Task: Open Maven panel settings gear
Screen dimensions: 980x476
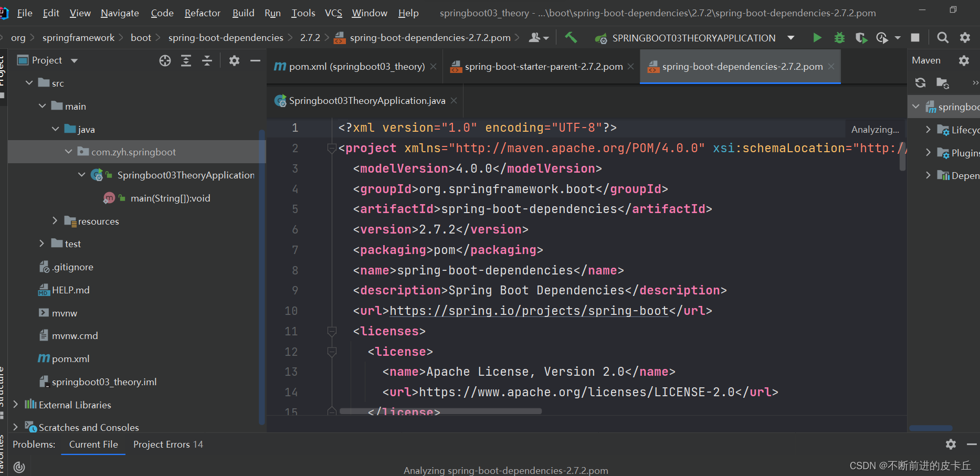Action: point(964,60)
